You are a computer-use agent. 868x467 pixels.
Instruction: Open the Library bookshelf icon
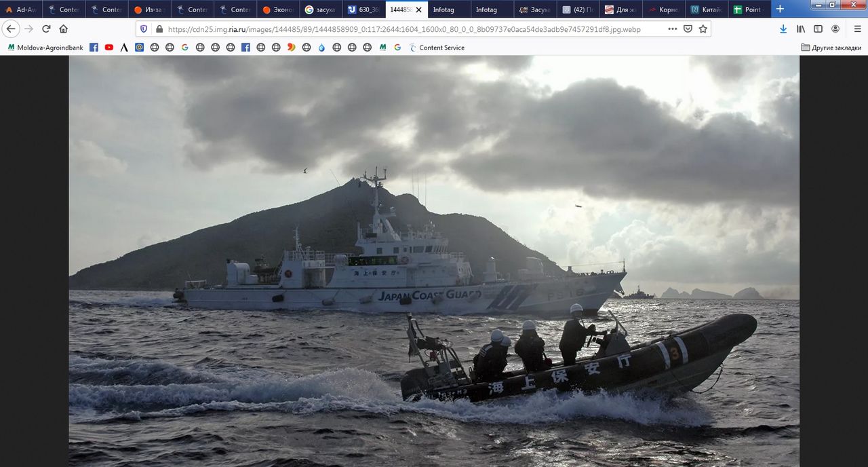click(x=801, y=29)
